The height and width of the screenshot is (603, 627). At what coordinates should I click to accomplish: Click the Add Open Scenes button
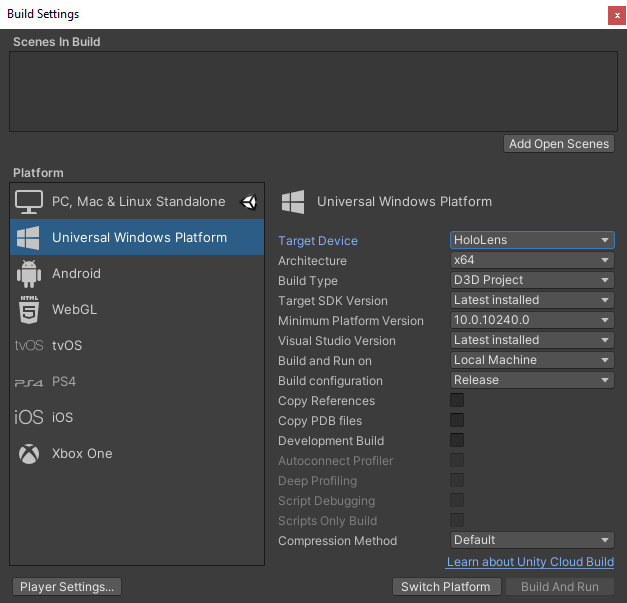[559, 144]
